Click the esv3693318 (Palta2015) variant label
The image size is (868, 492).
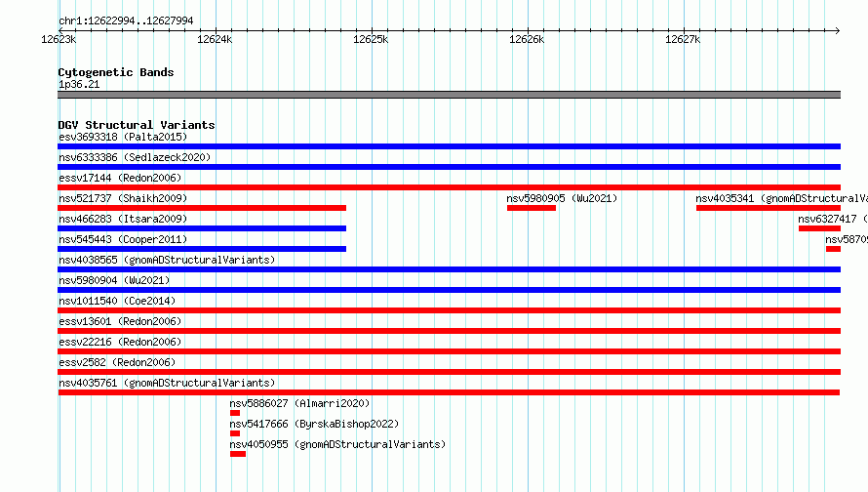click(123, 137)
